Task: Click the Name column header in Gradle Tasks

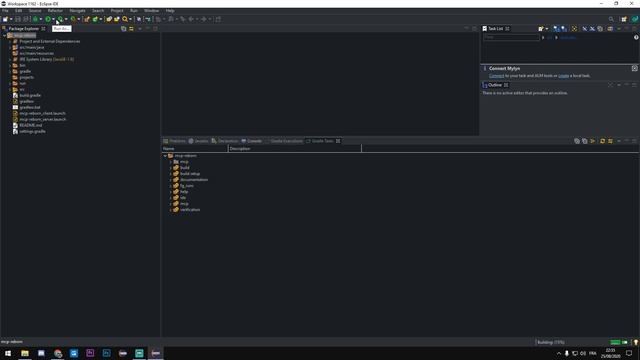Action: click(x=195, y=149)
